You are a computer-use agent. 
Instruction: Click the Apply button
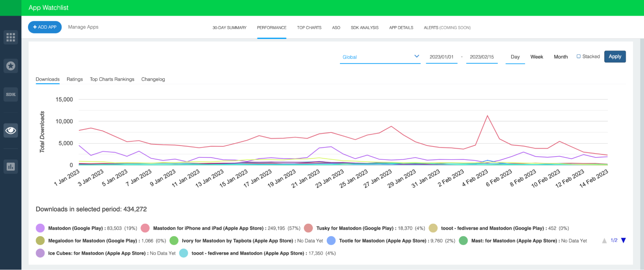pos(615,57)
